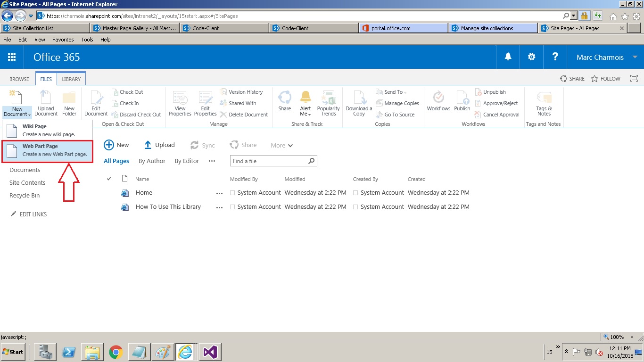Screen dimensions: 644x362
Task: Open the More menu in the pages toolbar
Action: click(281, 145)
